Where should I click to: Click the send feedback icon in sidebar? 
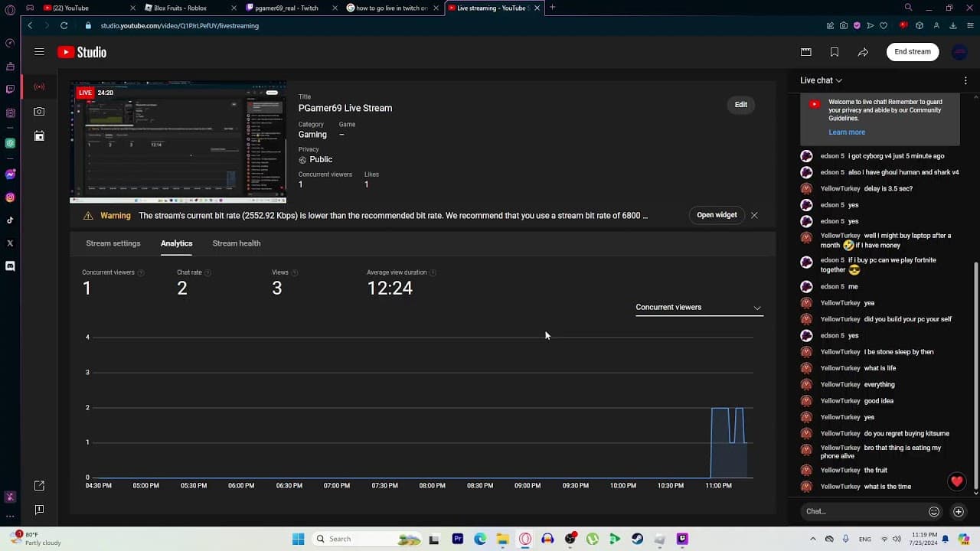tap(39, 510)
